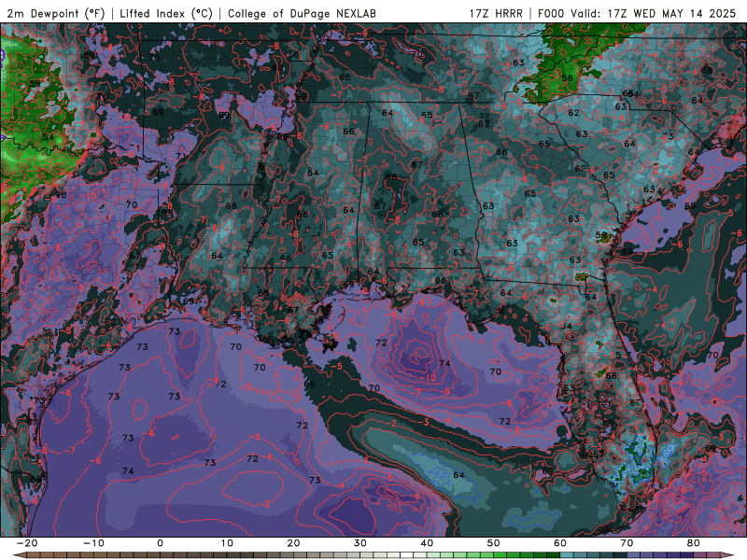Click the -20 label on the color scale
Screen dimensions: 747x560
click(27, 543)
